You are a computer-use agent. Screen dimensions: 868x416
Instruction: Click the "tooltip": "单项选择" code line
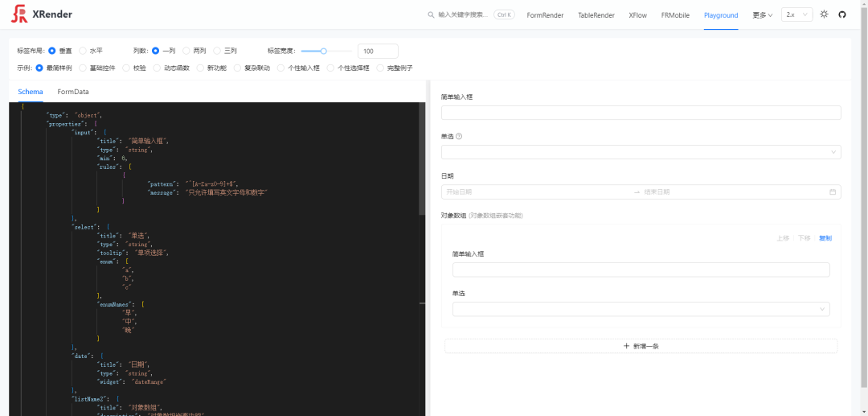(133, 253)
